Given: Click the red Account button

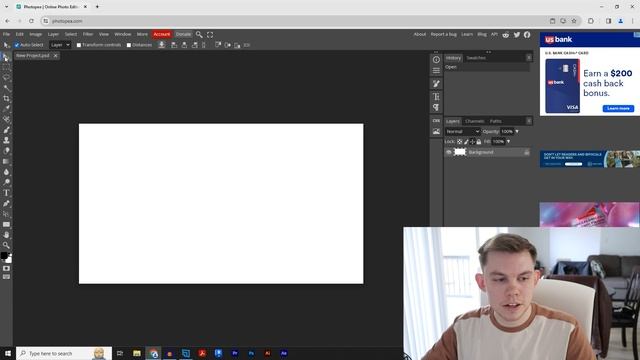Looking at the screenshot, I should 162,34.
